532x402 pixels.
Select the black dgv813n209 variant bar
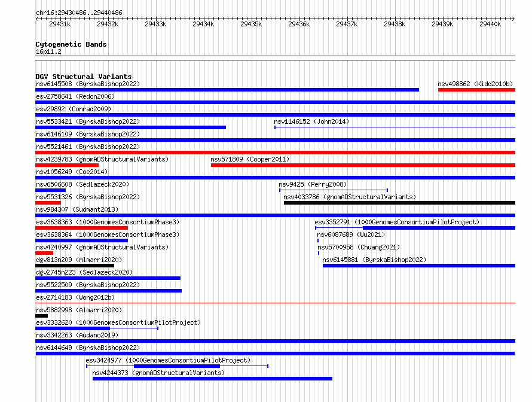[x=75, y=266]
